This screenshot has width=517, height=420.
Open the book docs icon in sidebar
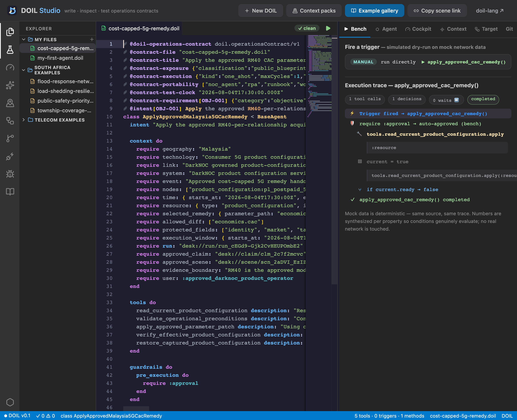tap(10, 192)
